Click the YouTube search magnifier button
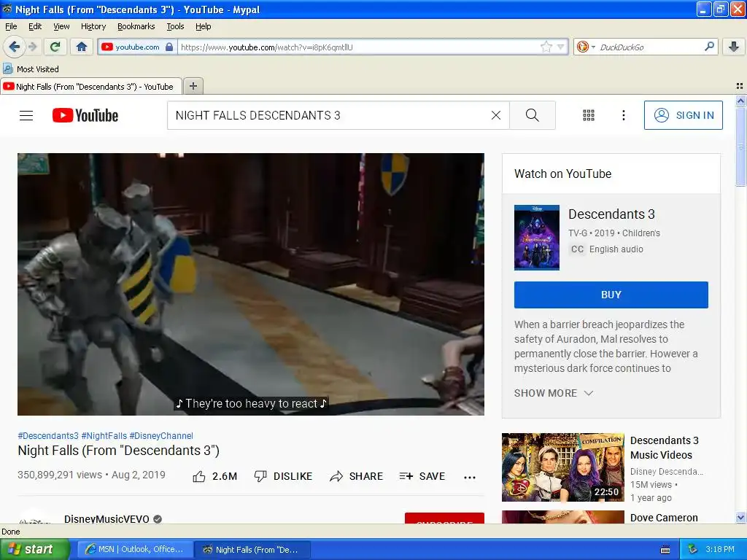Image resolution: width=747 pixels, height=560 pixels. pyautogui.click(x=532, y=115)
